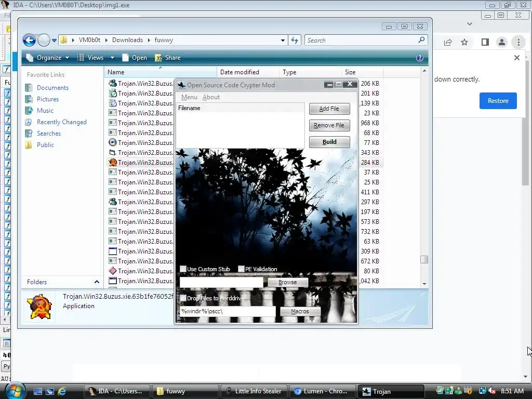Image resolution: width=532 pixels, height=399 pixels.
Task: Open the recent pages dropdown arrow
Action: coord(54,41)
